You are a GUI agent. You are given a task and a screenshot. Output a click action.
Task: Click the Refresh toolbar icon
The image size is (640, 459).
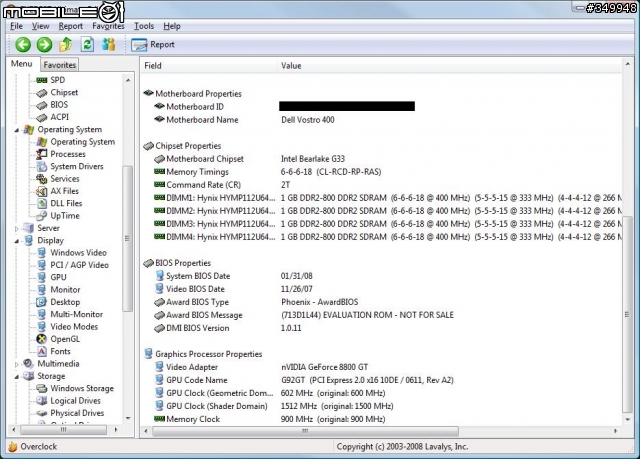[x=87, y=44]
